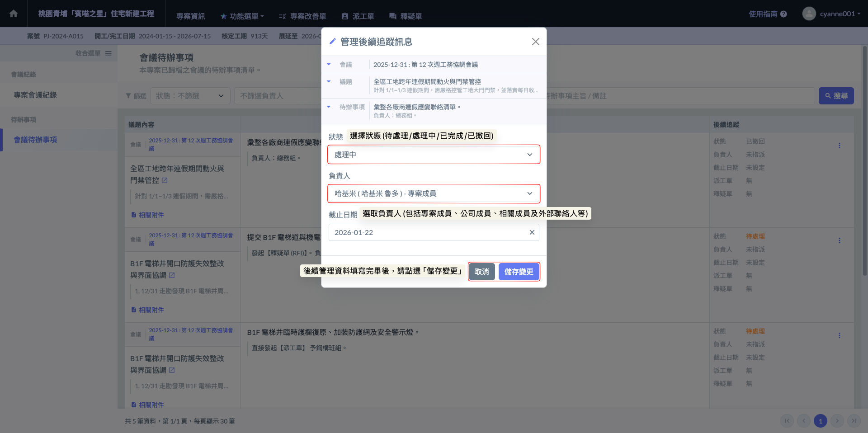The image size is (868, 433).
Task: Open the 狀態 dropdown showing 處理中
Action: [x=433, y=155]
